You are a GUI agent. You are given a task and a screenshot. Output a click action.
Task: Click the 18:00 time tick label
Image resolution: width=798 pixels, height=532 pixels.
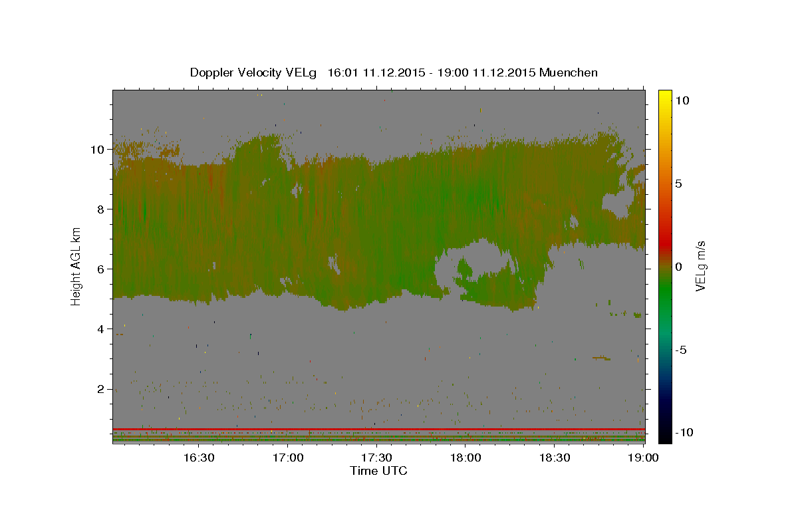[465, 458]
